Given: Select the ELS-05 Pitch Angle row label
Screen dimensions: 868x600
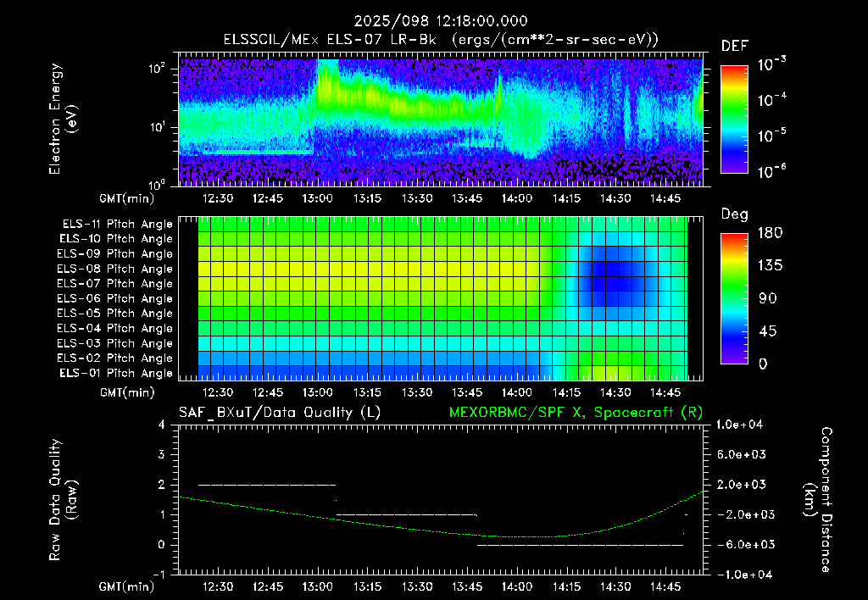Looking at the screenshot, I should pyautogui.click(x=115, y=314).
